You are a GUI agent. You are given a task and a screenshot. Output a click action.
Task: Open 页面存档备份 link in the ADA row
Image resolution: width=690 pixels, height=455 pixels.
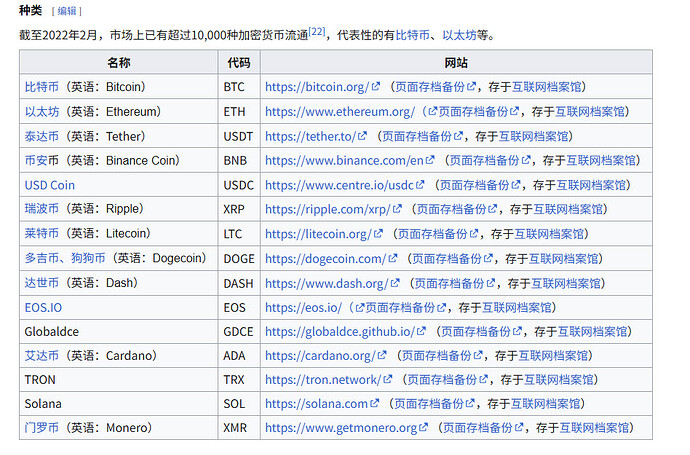[442, 356]
